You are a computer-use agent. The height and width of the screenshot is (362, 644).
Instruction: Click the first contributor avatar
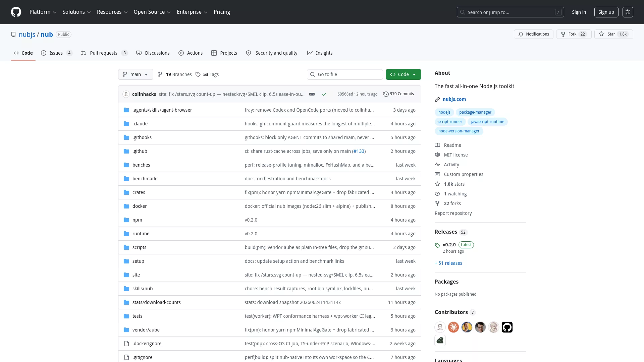(440, 327)
